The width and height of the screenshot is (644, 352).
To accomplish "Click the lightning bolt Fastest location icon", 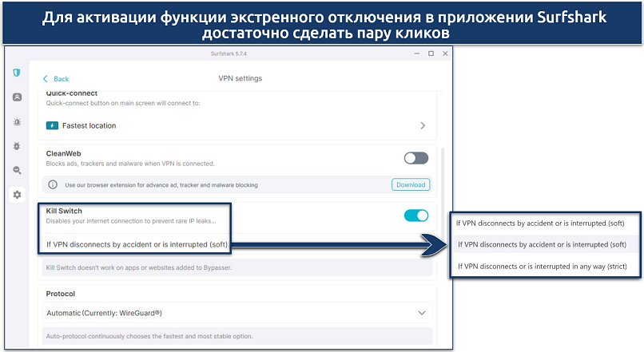I will point(53,125).
